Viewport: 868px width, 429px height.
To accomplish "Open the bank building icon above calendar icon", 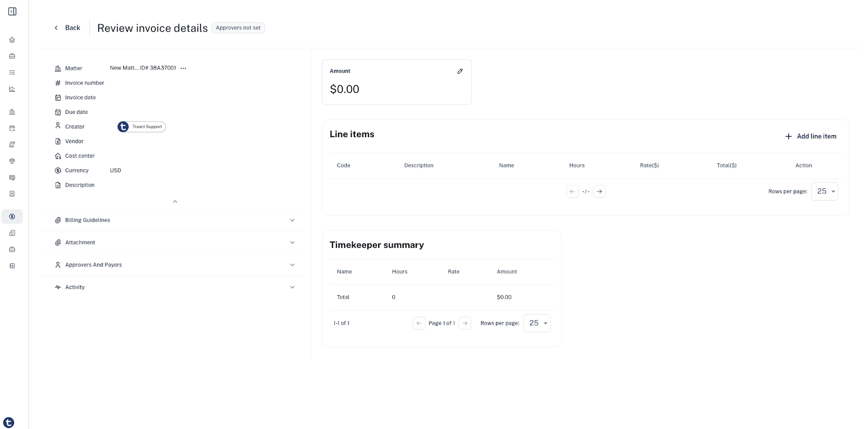I will point(12,112).
